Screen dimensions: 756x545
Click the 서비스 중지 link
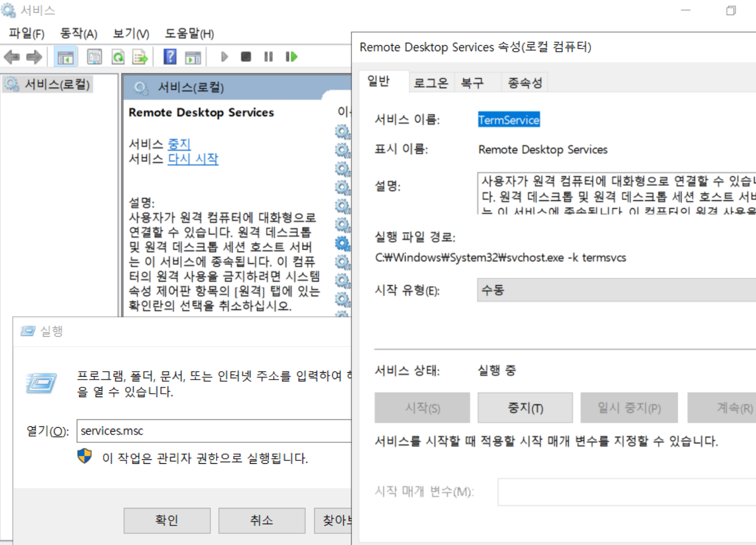tap(179, 144)
